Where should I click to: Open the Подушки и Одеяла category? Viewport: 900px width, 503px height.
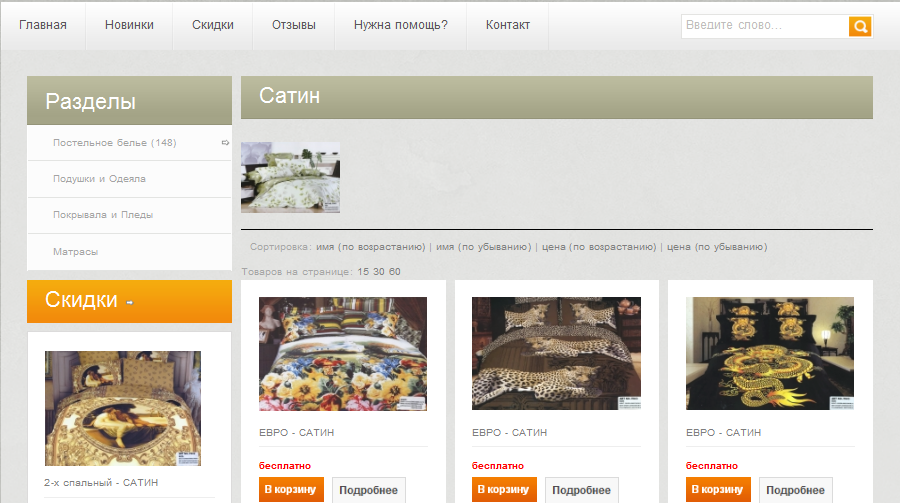99,179
